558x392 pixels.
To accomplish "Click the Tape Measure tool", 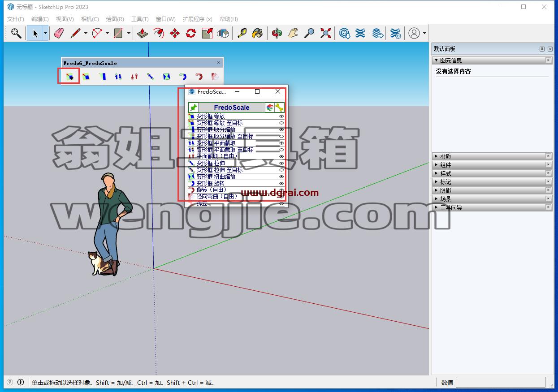I will [x=242, y=33].
